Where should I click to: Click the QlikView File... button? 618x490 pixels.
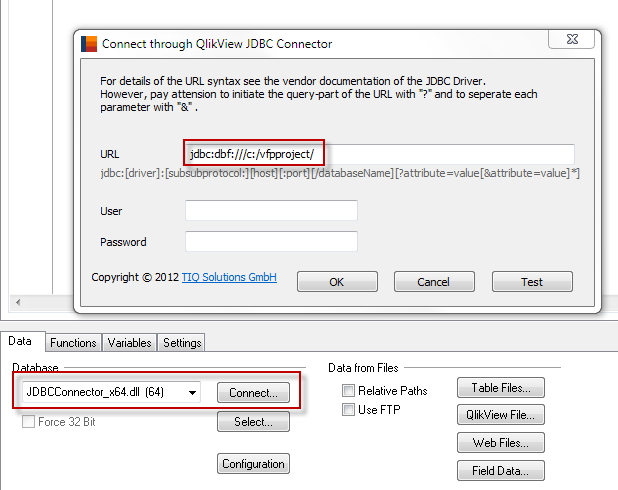[500, 415]
